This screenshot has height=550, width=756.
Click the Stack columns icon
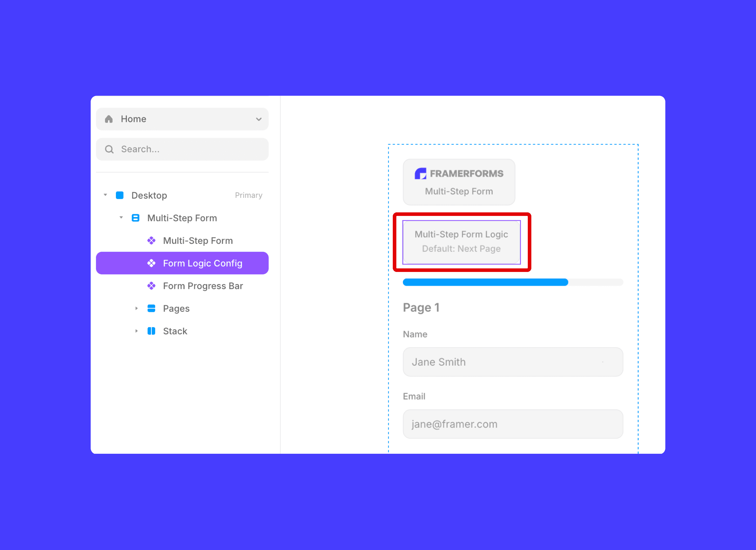151,331
